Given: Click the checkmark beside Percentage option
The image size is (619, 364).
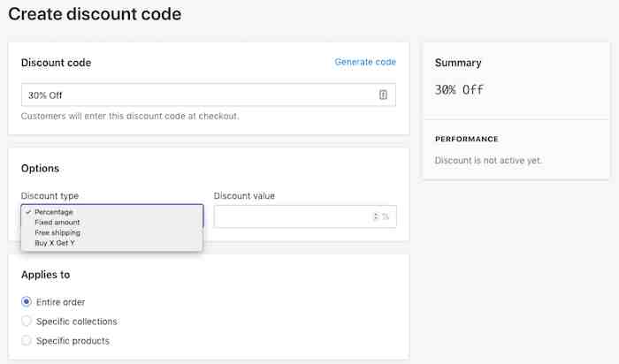Looking at the screenshot, I should (28, 212).
